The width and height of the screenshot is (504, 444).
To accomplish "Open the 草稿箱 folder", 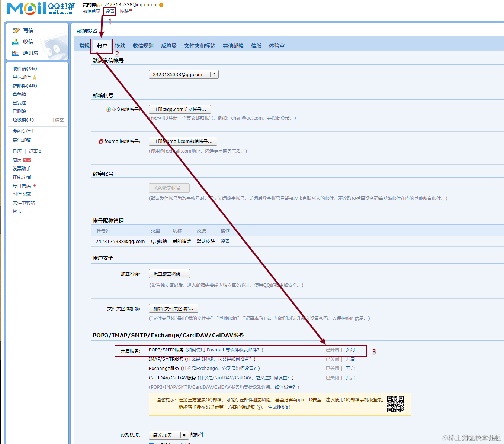I will pyautogui.click(x=19, y=94).
